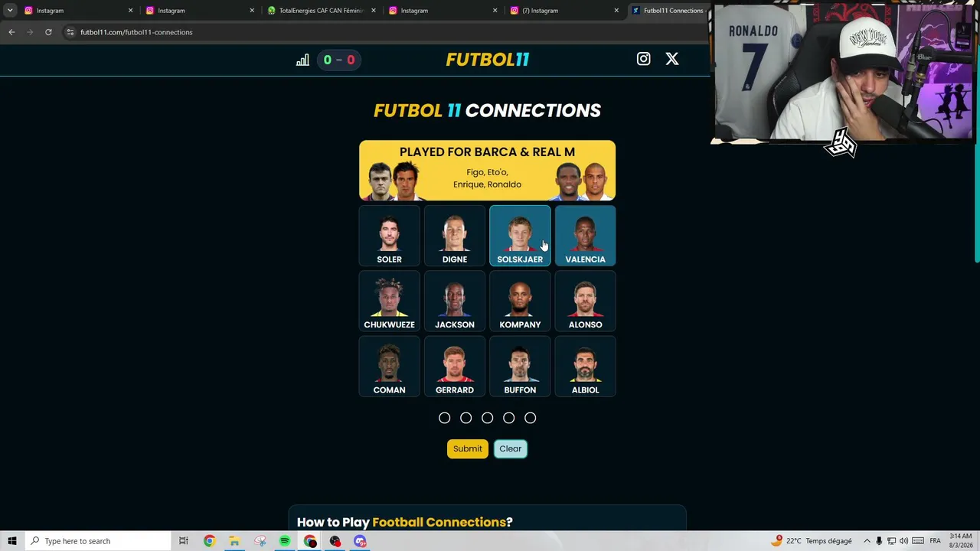Open Task View on the taskbar

tap(183, 541)
